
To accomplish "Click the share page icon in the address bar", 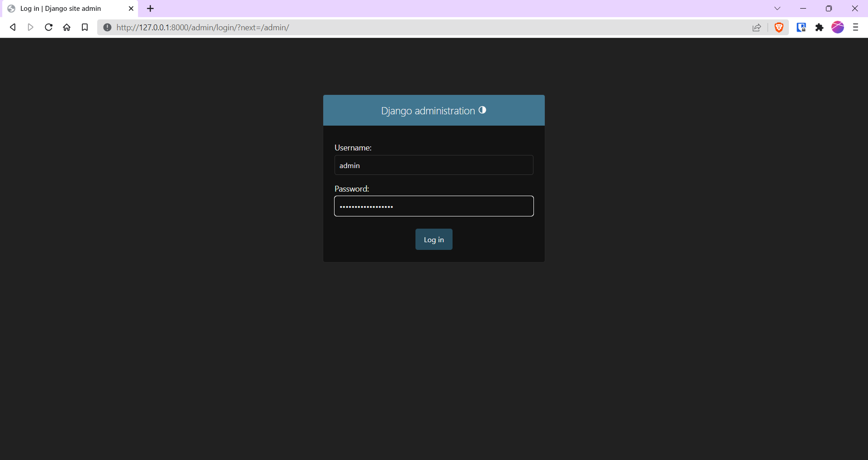I will [757, 28].
